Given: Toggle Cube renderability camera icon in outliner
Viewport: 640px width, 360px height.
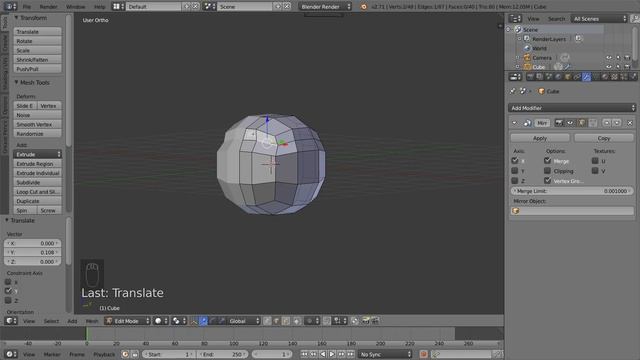Looking at the screenshot, I should tap(627, 67).
